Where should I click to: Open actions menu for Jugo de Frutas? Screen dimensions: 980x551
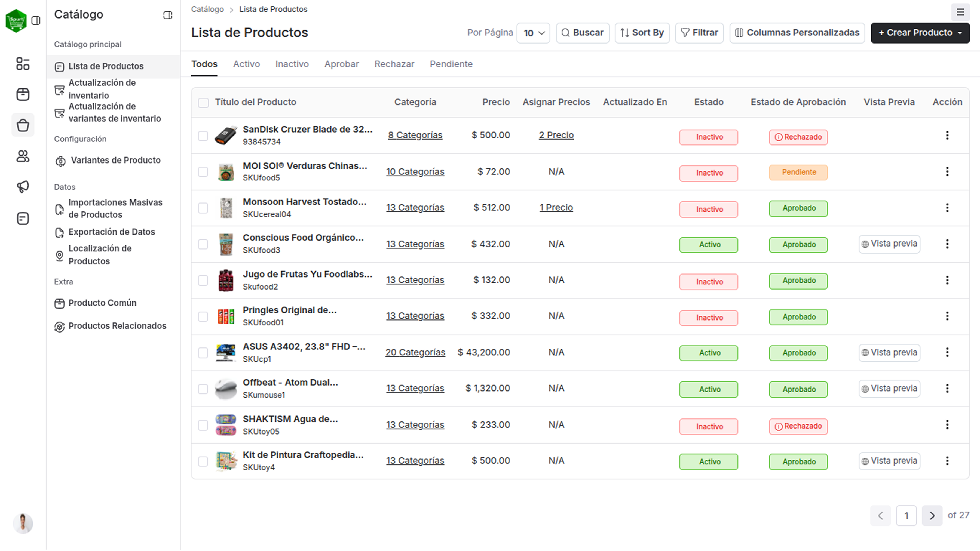[x=947, y=280]
